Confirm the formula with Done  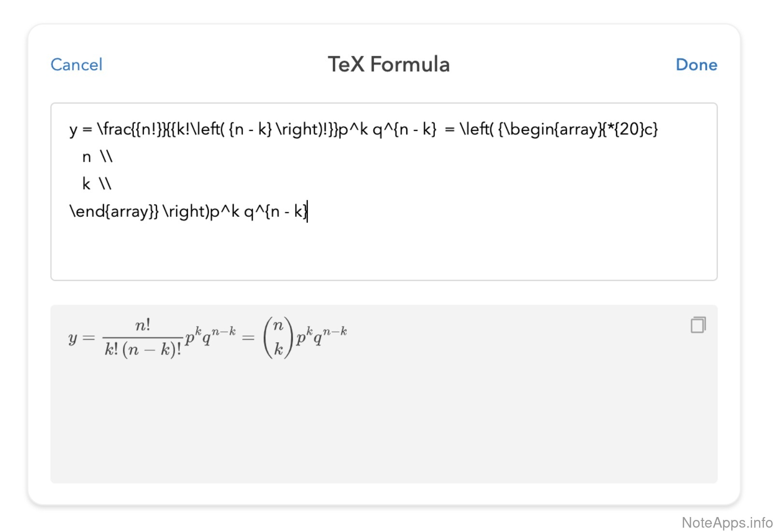[696, 65]
